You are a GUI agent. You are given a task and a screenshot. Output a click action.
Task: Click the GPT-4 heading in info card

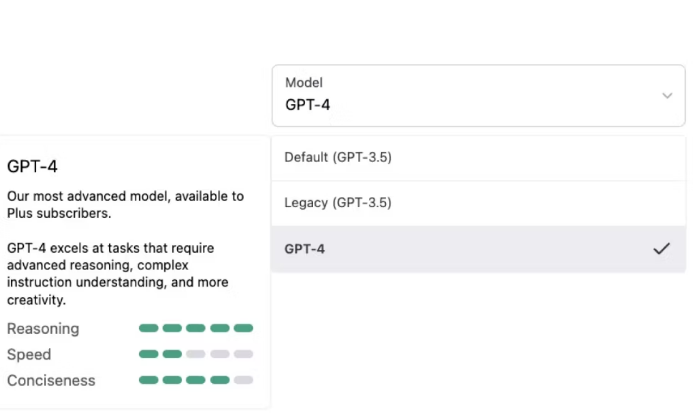tap(32, 167)
